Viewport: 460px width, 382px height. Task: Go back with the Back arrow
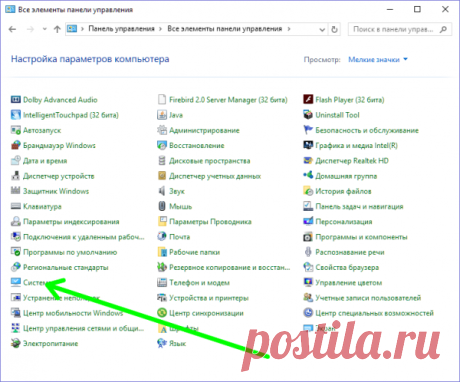click(x=12, y=29)
